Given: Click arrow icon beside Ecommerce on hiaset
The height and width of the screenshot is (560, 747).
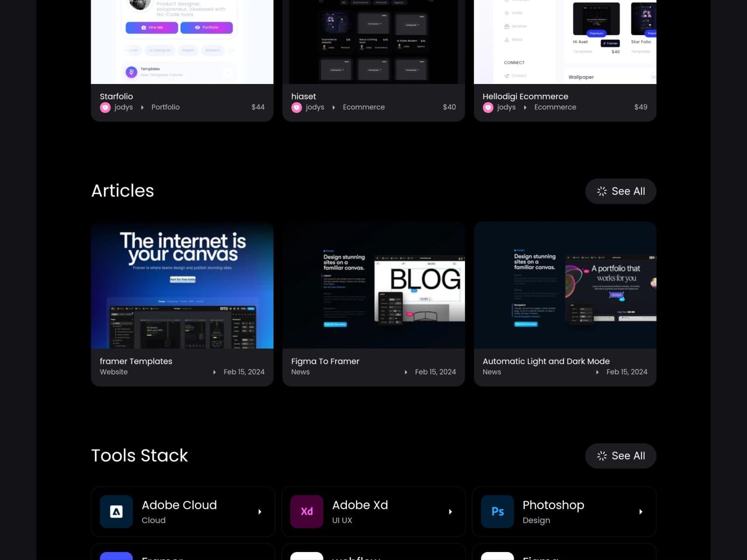Looking at the screenshot, I should click(x=334, y=107).
